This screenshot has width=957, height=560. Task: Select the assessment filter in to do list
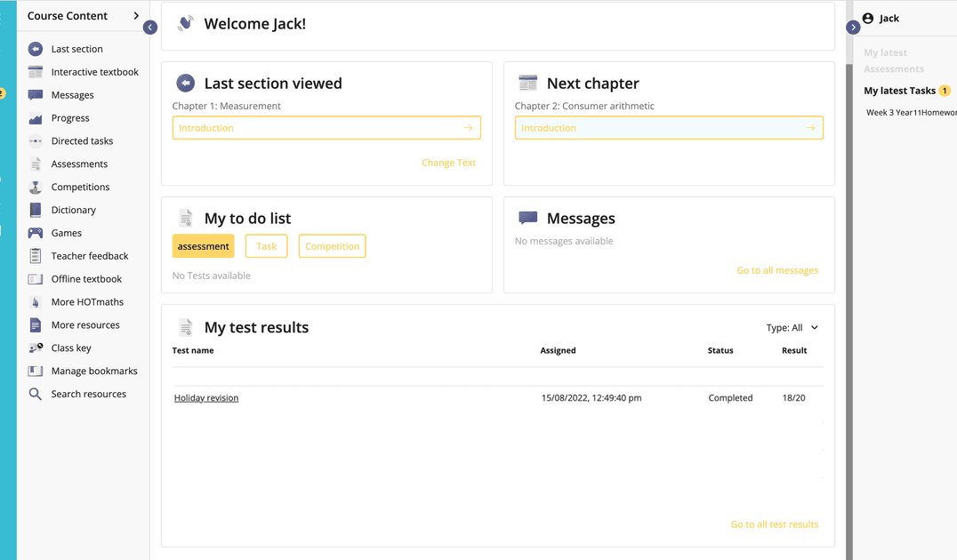click(203, 246)
